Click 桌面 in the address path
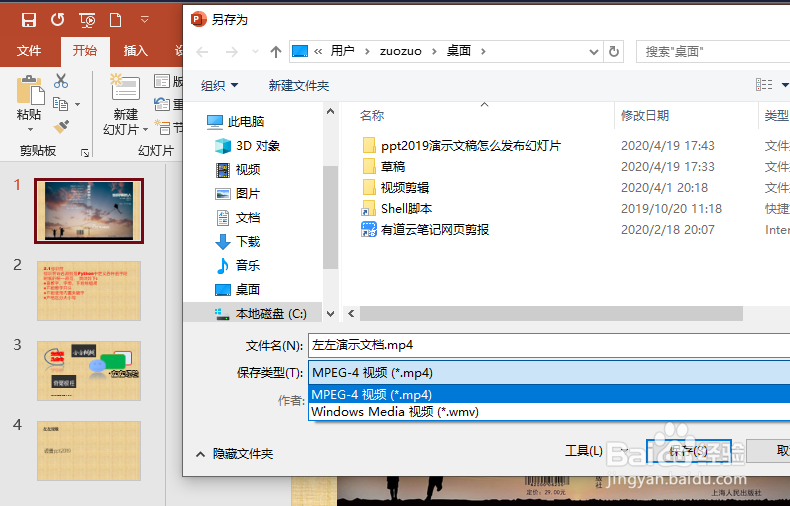790x506 pixels. coord(459,51)
